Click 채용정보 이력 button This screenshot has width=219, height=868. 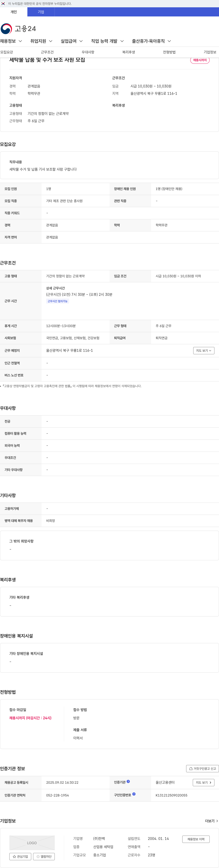coord(196,839)
